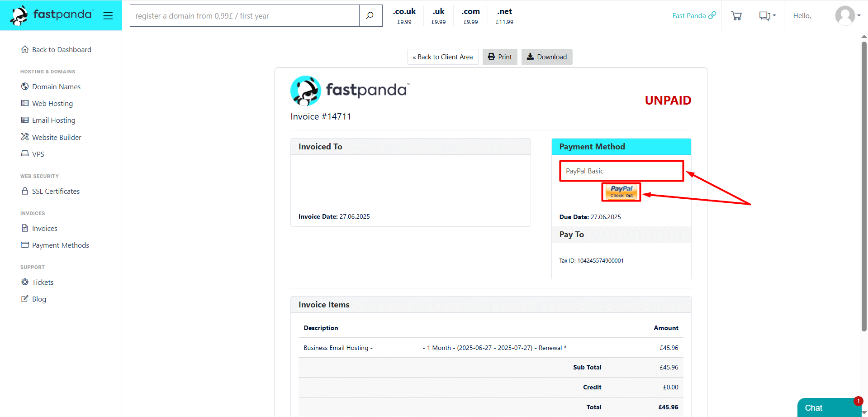Screen dimensions: 868x417
Task: Focus the domain registration search field
Action: [x=245, y=16]
